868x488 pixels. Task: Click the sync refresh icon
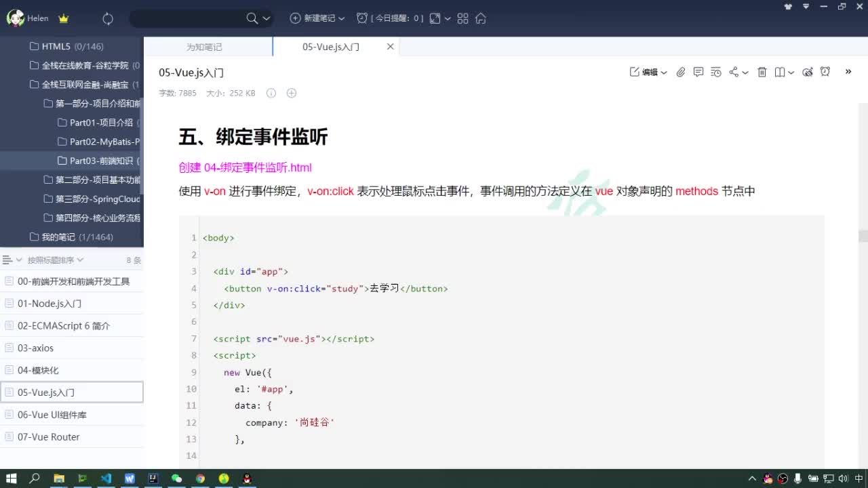(x=108, y=19)
